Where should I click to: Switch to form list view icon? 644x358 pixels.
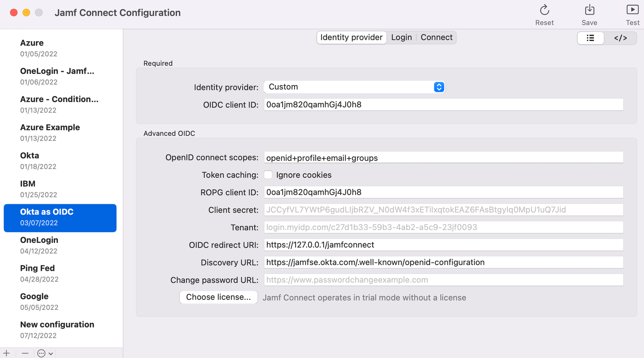590,38
